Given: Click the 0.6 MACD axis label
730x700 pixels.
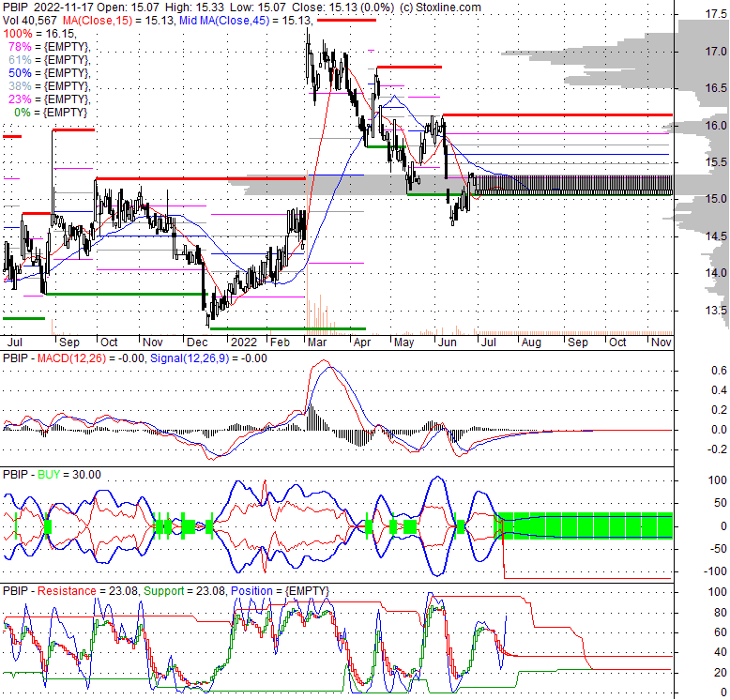Looking at the screenshot, I should tap(719, 371).
